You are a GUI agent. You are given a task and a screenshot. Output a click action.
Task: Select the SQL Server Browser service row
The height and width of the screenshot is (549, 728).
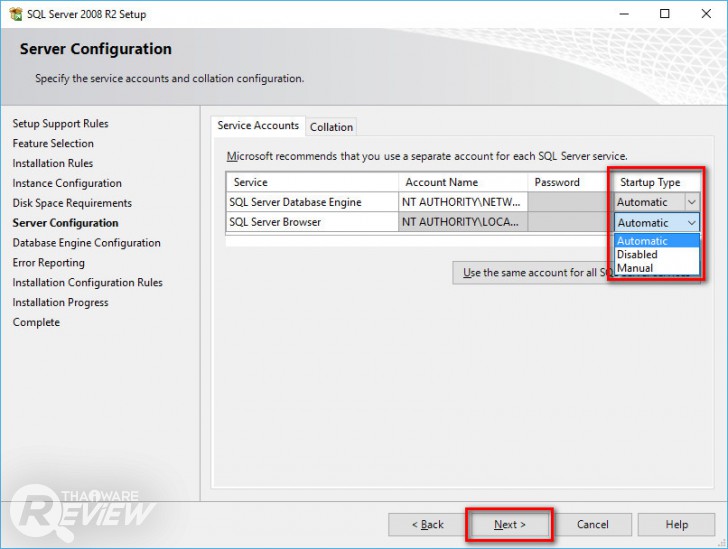pyautogui.click(x=312, y=222)
